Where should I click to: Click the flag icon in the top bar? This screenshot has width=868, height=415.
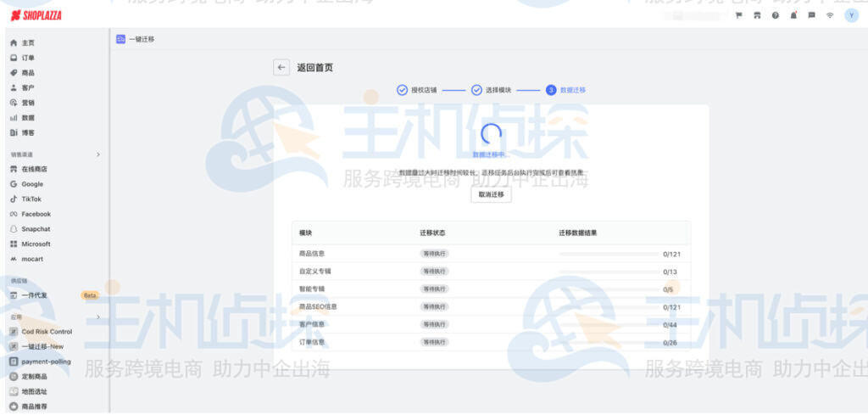738,15
